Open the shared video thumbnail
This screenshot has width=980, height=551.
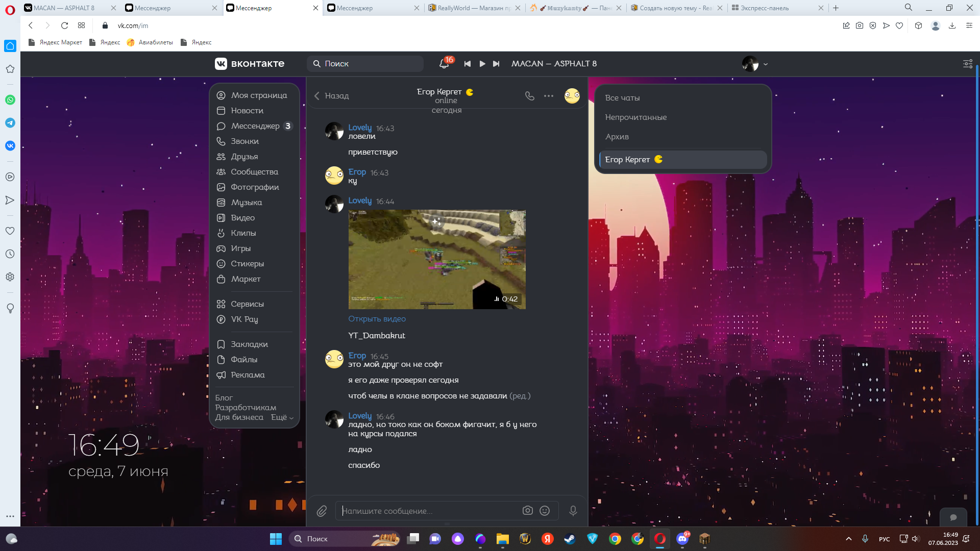tap(437, 260)
